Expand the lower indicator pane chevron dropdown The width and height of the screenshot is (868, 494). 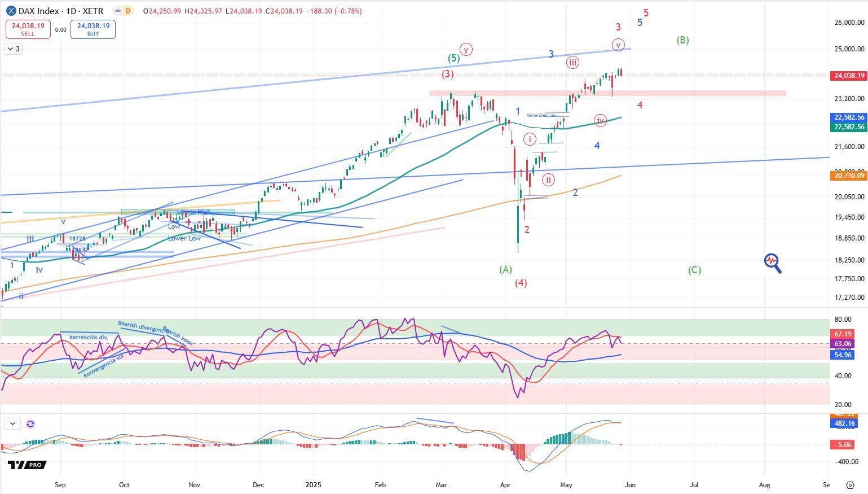click(x=12, y=423)
